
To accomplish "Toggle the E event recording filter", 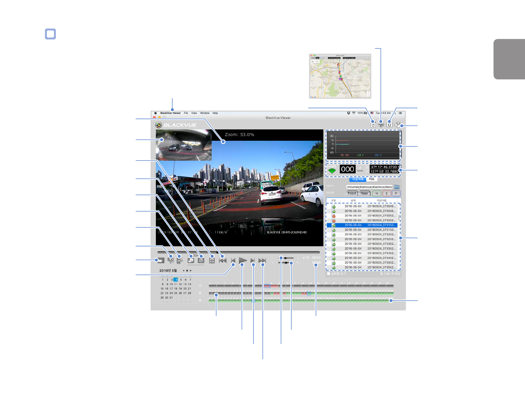I will pos(387,193).
